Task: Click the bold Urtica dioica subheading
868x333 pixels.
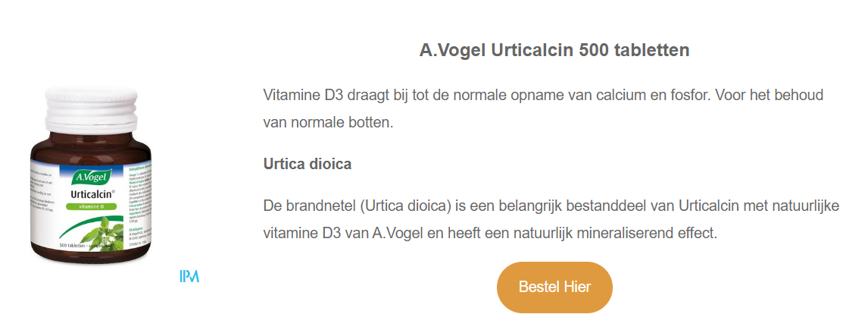Action: (x=307, y=164)
